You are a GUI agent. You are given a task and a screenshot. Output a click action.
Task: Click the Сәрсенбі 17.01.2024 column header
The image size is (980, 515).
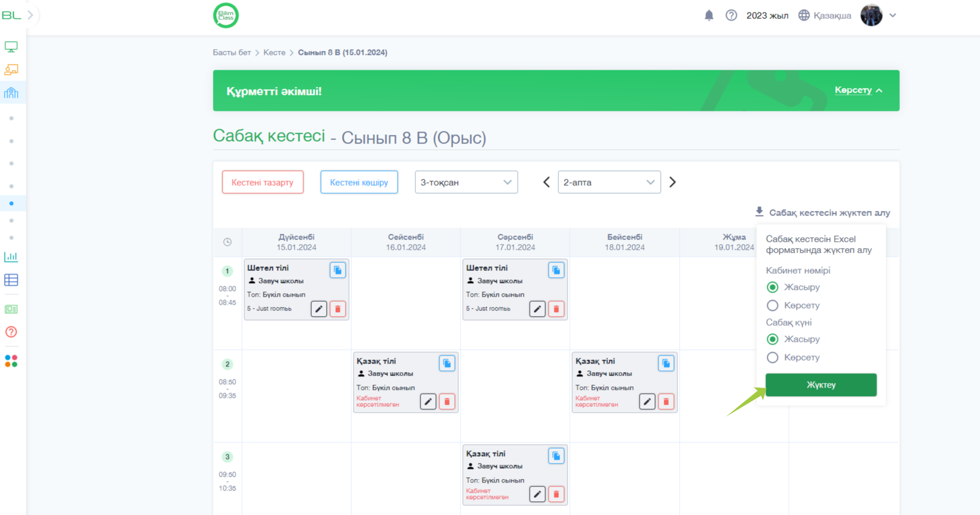(515, 242)
